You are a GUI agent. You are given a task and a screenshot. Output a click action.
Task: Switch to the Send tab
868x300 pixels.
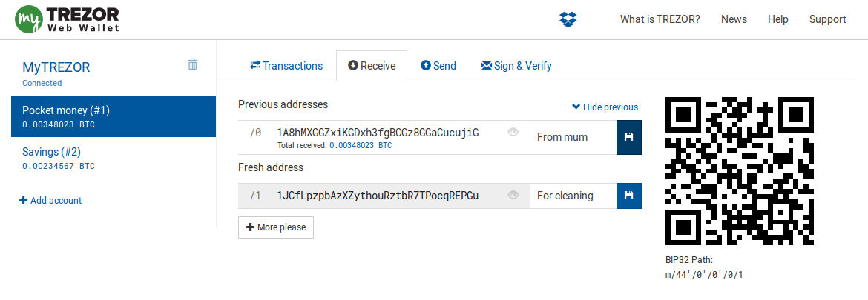[438, 66]
